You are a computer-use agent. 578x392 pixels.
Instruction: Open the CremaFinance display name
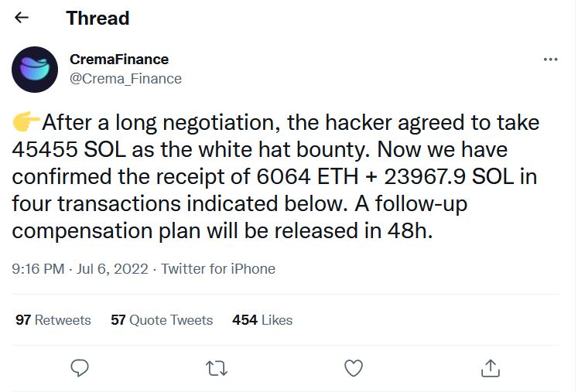(119, 60)
